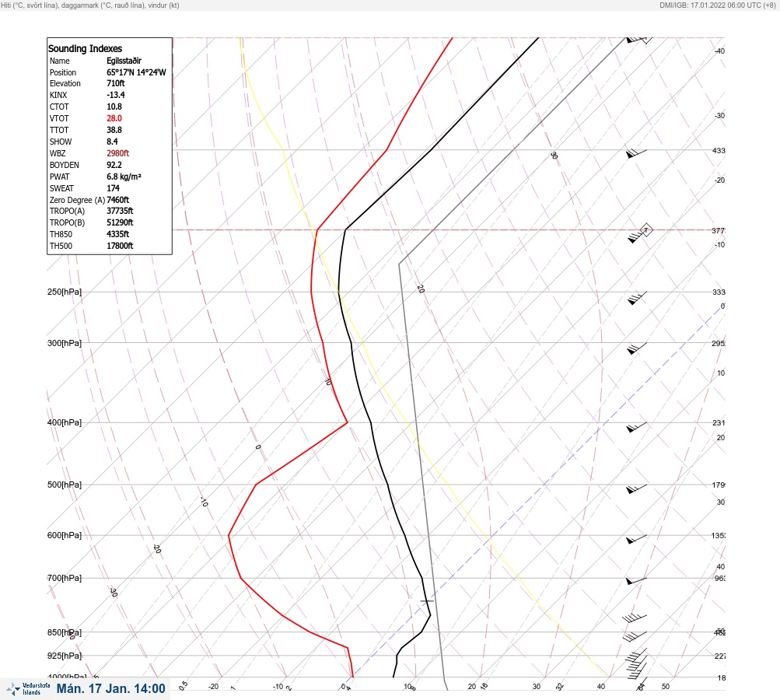The width and height of the screenshot is (780, 700).
Task: Click the TTOT value '38.8'
Action: tap(114, 130)
